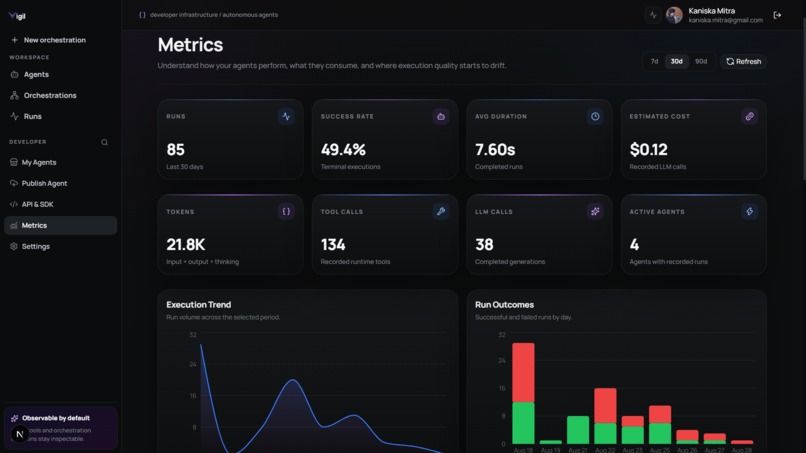Select the 7d time range
The width and height of the screenshot is (806, 453).
click(654, 61)
